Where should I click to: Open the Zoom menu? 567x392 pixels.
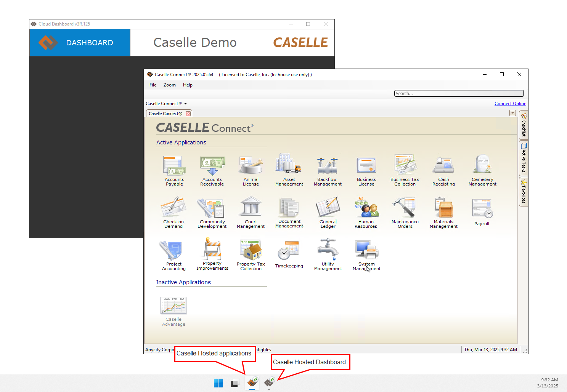pos(169,85)
